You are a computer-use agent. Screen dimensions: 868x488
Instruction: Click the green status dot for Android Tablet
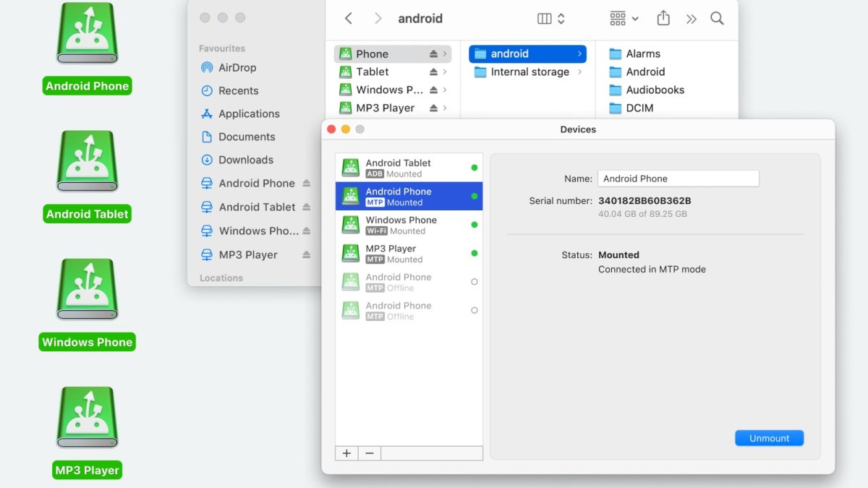tap(475, 168)
